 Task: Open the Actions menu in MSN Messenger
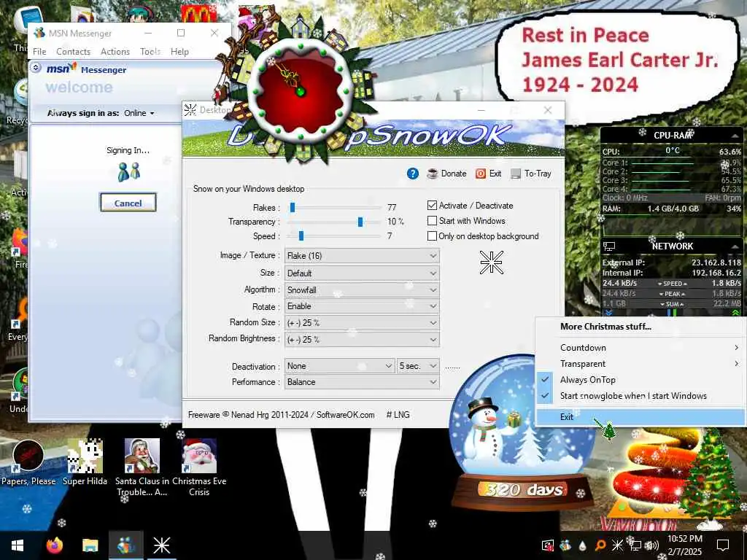[x=115, y=52]
